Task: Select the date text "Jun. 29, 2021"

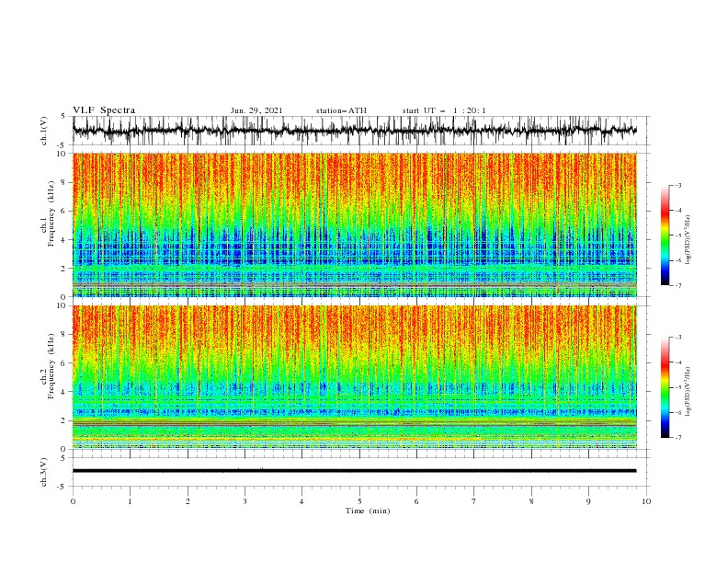Action: 256,110
